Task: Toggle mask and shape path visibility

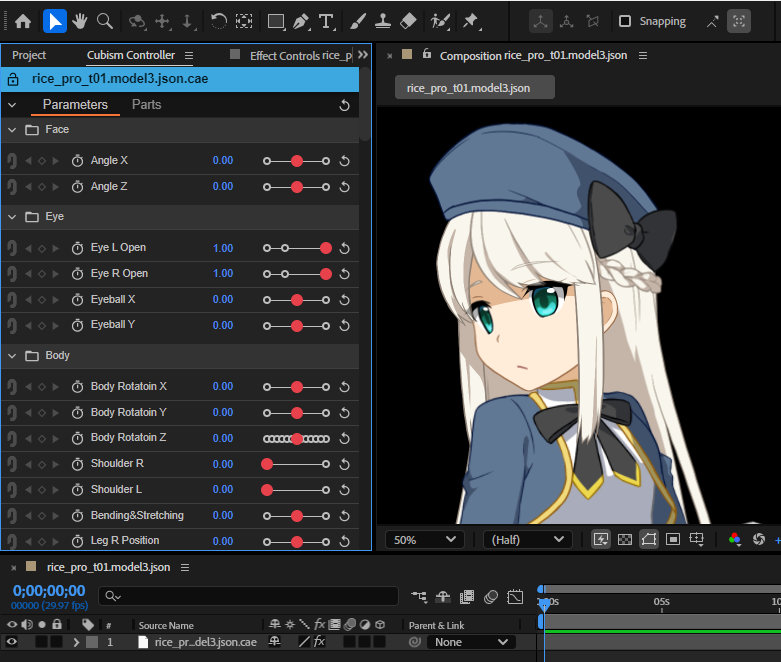Action: [649, 539]
